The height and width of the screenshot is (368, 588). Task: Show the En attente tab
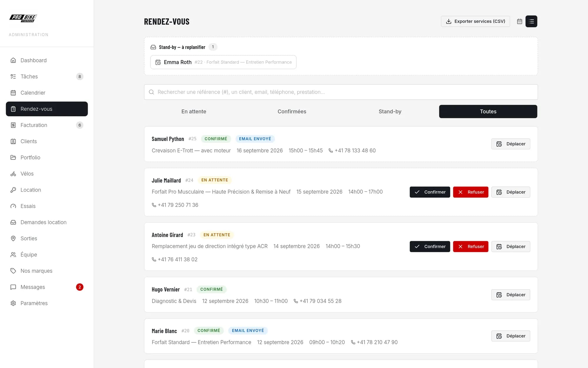click(x=194, y=112)
